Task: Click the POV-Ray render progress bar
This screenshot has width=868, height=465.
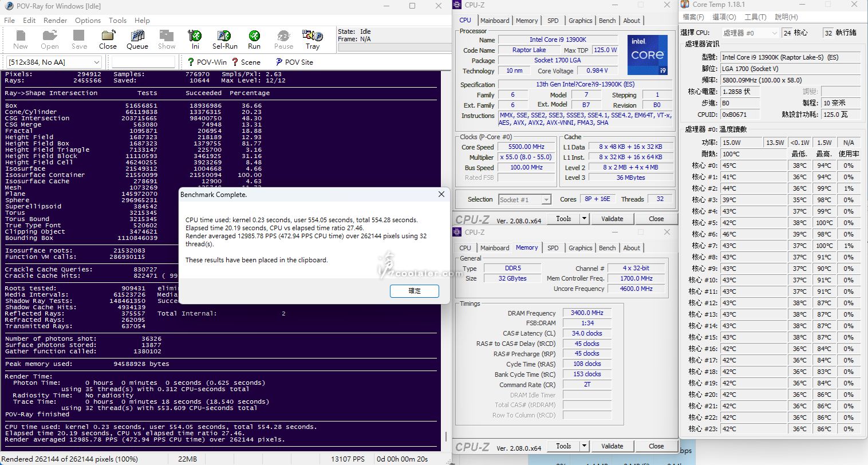Action: coord(393,48)
